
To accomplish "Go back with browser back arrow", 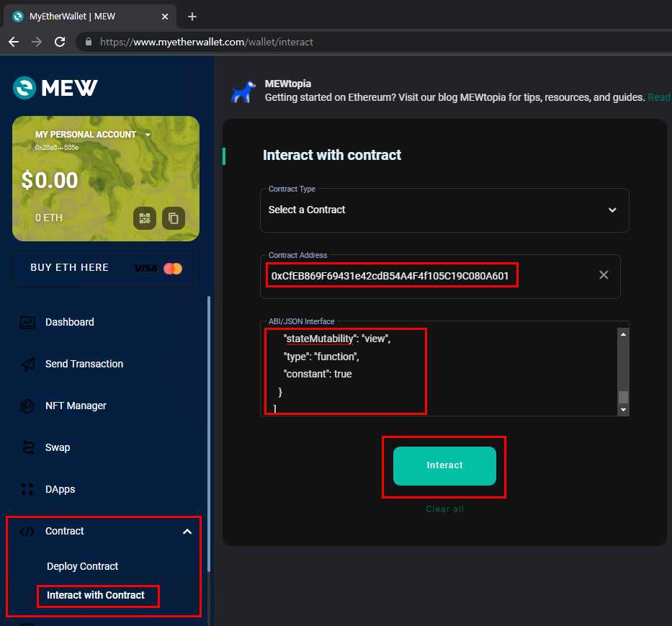I will 14,42.
